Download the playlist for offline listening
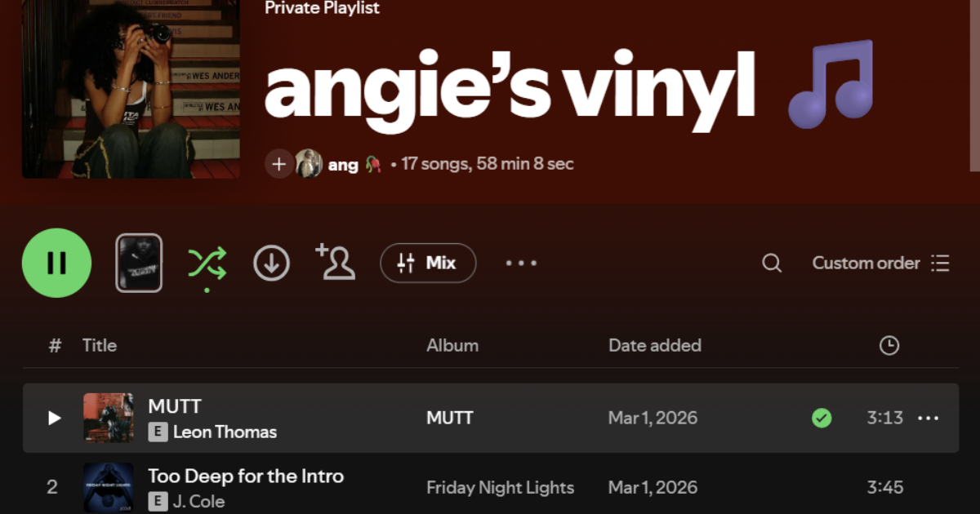This screenshot has width=980, height=514. (x=271, y=263)
